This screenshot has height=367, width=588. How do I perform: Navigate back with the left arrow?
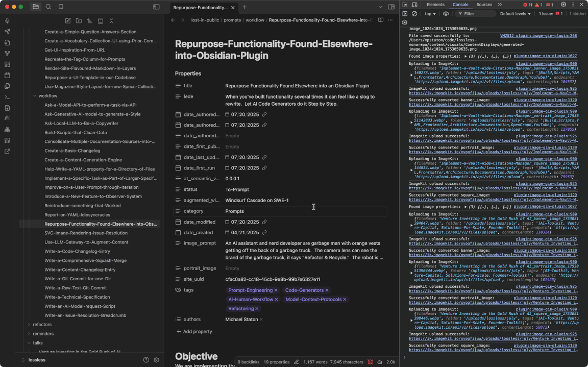(x=173, y=20)
